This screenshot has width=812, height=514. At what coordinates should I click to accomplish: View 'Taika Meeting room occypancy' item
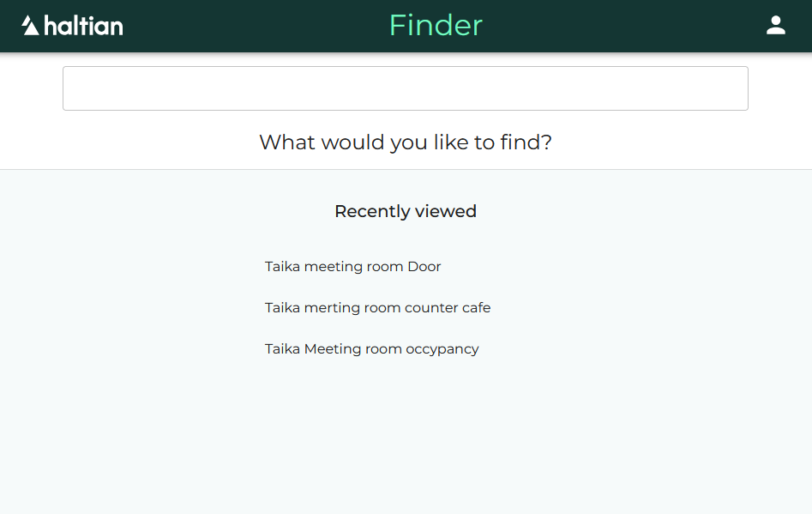pos(371,348)
